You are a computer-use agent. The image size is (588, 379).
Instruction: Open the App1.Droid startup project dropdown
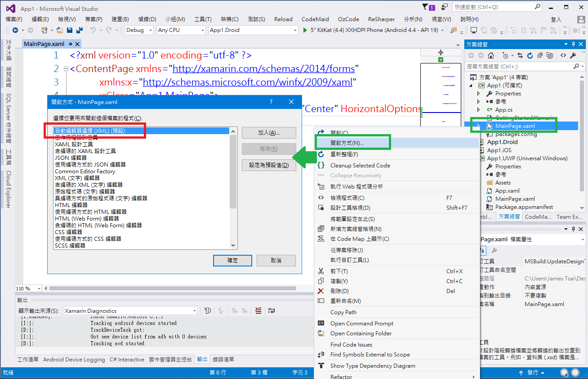pos(295,30)
